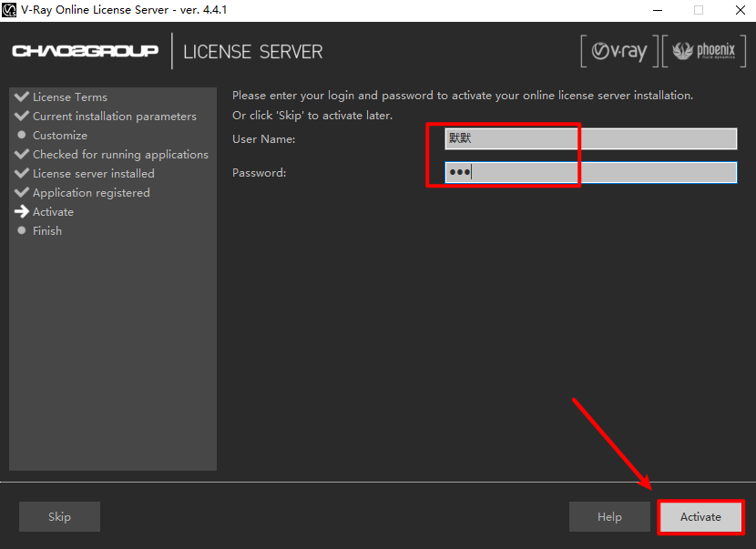Image resolution: width=756 pixels, height=549 pixels.
Task: Click the bullet icon beside Finish
Action: (22, 230)
